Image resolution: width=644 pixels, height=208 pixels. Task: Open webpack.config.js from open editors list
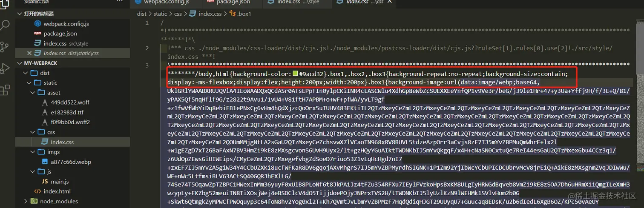click(66, 24)
